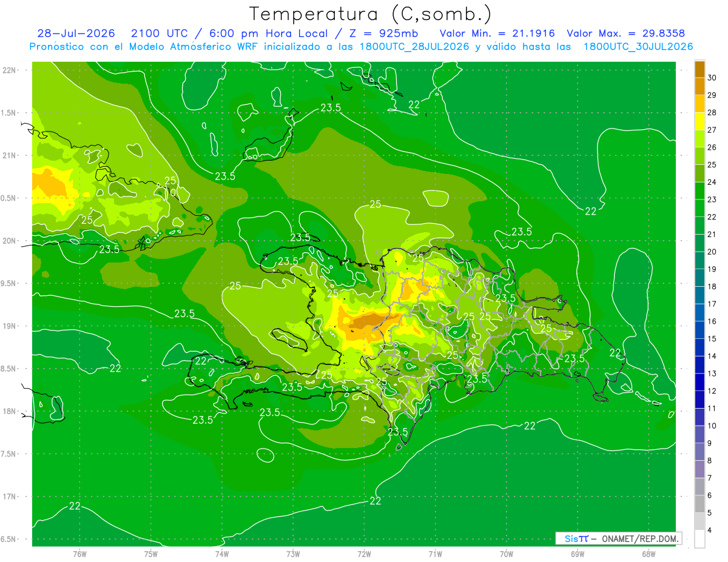The image size is (728, 562).
Task: Click the colorbar tick label '16'
Action: click(x=713, y=321)
